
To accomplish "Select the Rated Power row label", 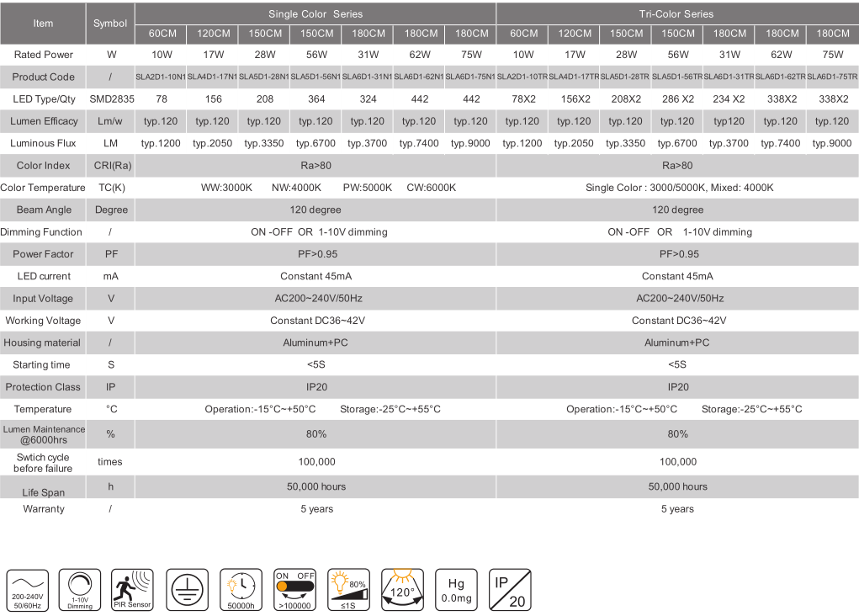I will click(x=43, y=55).
